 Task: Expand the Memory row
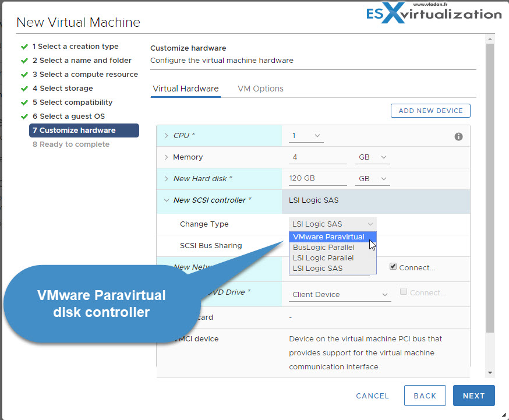(x=166, y=157)
